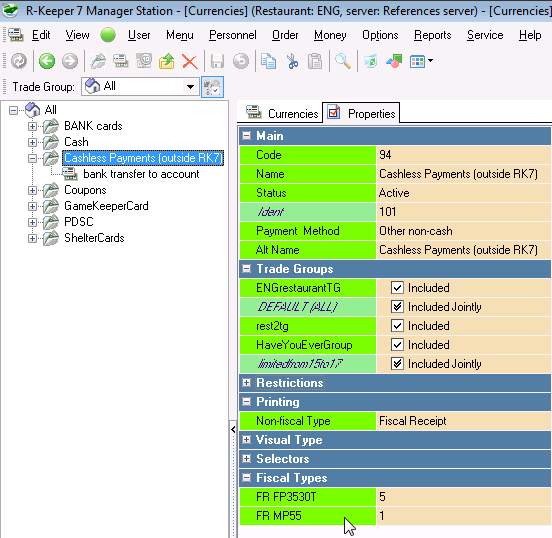Expand the Cash tree node

tap(32, 142)
